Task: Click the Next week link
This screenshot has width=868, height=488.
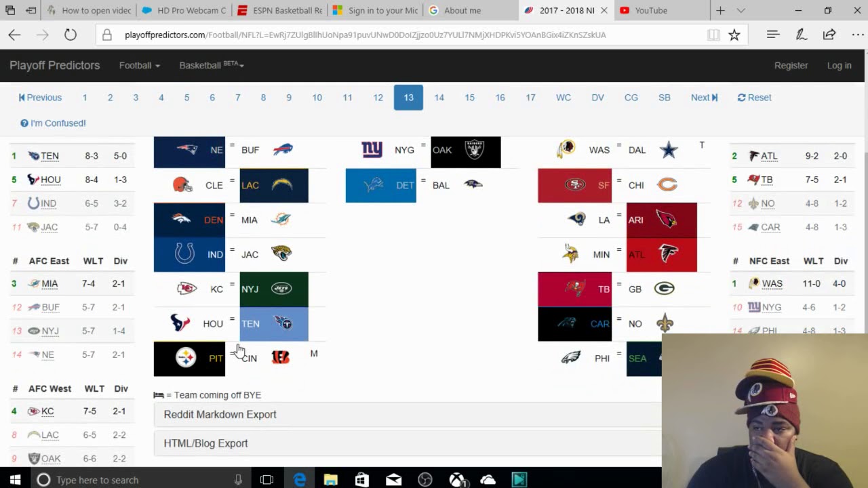Action: pos(704,98)
